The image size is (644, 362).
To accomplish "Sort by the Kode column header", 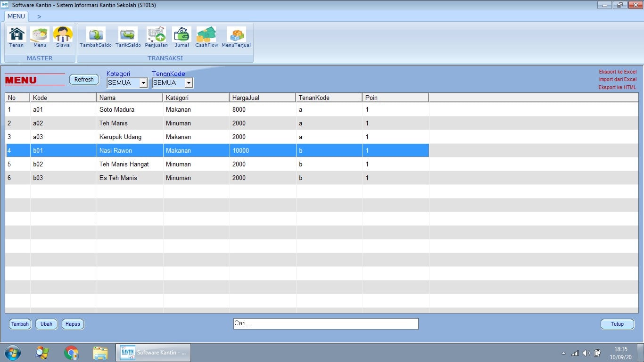I will coord(63,98).
